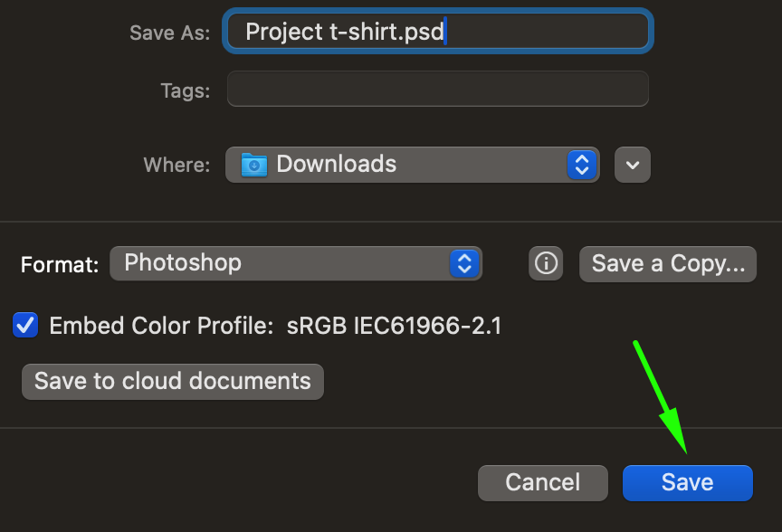Open the Format dropdown showing Photoshop
The image size is (782, 532).
point(296,263)
